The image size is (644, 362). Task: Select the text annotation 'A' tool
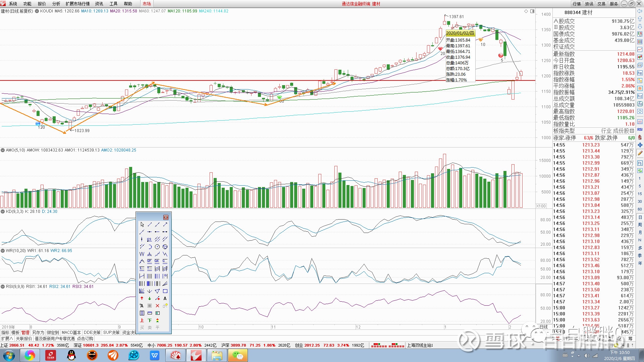coord(165,298)
